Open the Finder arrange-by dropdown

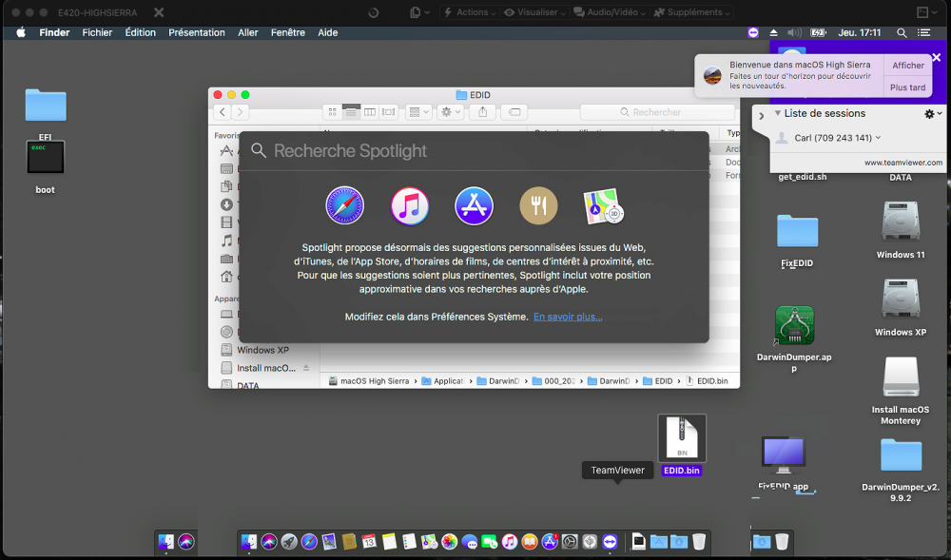pos(418,112)
